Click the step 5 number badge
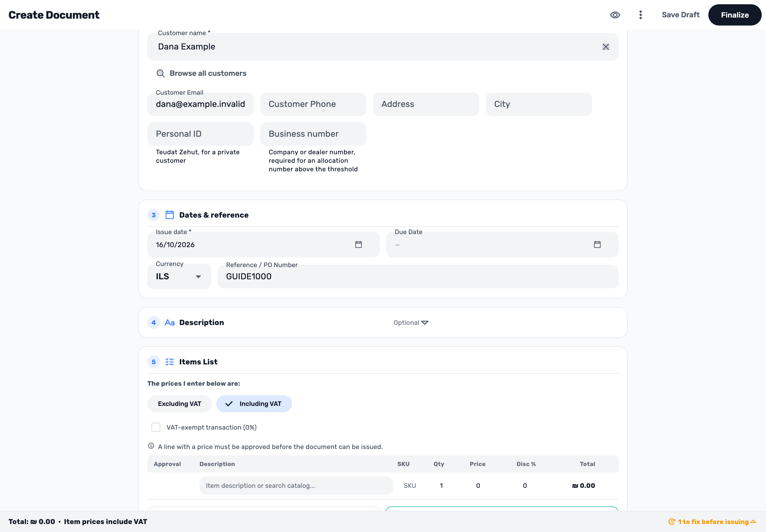766x532 pixels. pyautogui.click(x=154, y=362)
